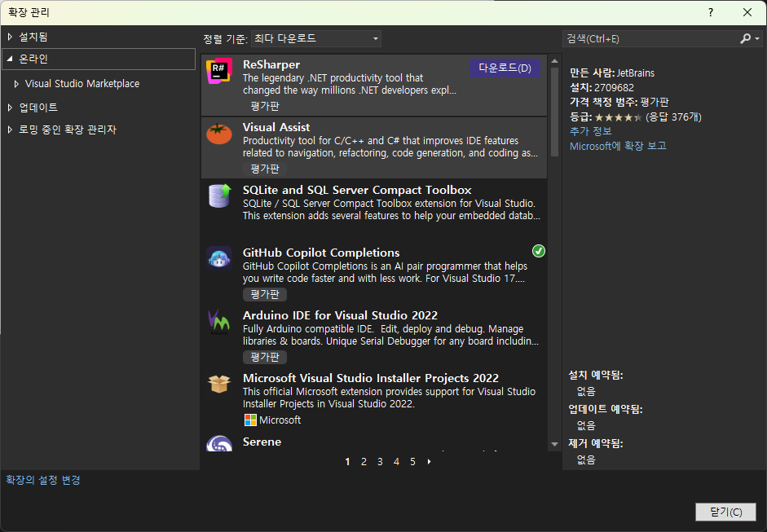Click the 설치 예약됨 heading
Image resolution: width=767 pixels, height=532 pixels.
[596, 375]
